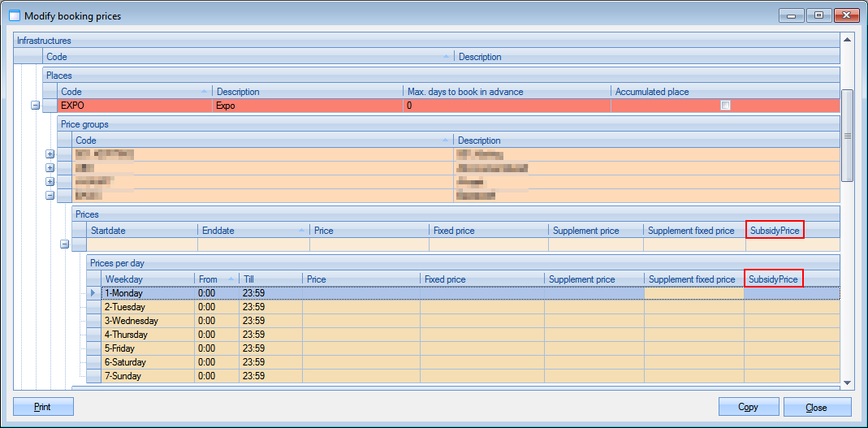Viewport: 868px width, 428px height.
Task: Select the Weekday column header
Action: point(148,279)
